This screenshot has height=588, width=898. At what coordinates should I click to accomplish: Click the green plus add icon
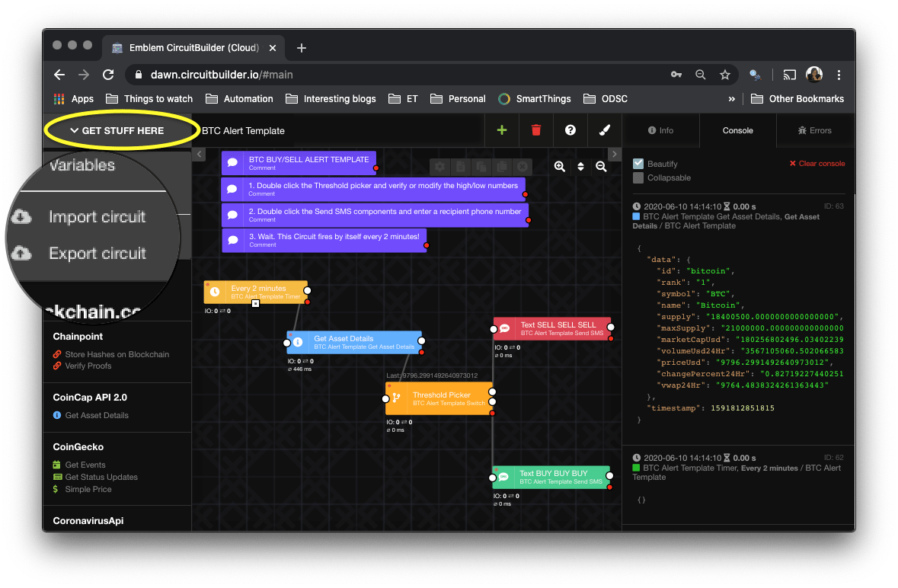pyautogui.click(x=502, y=130)
